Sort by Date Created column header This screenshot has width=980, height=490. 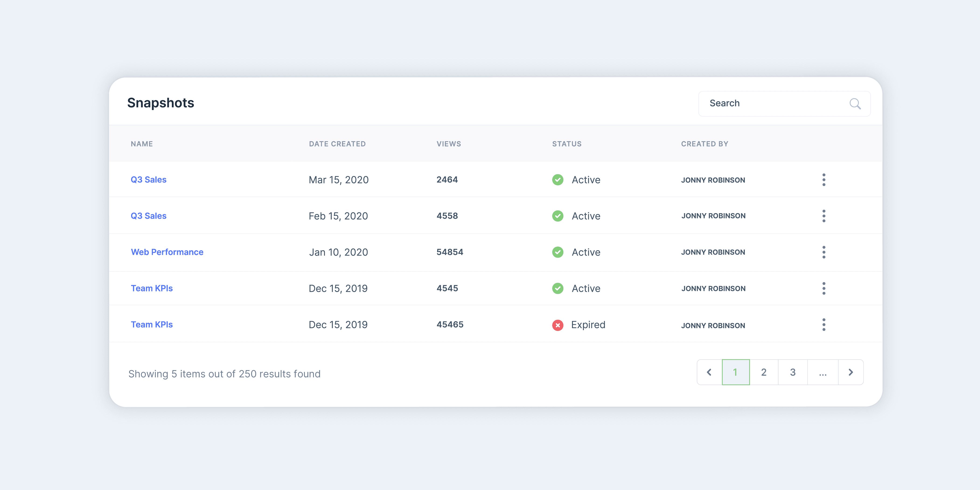(x=337, y=144)
